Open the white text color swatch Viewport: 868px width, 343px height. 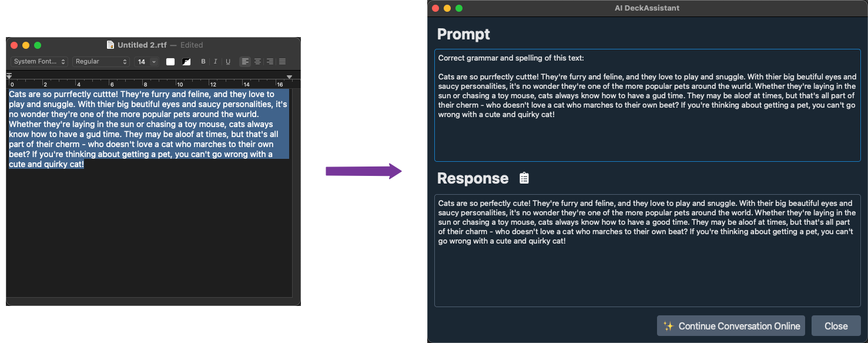pos(170,62)
